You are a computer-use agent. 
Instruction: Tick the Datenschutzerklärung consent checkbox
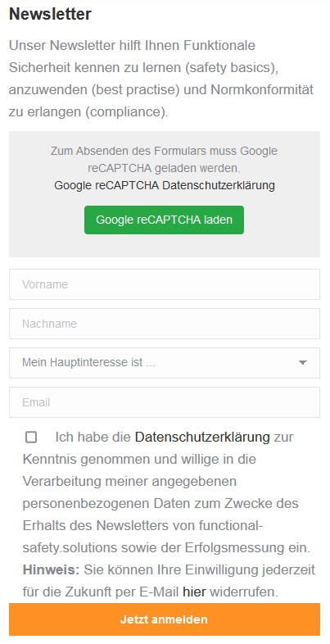pyautogui.click(x=31, y=437)
